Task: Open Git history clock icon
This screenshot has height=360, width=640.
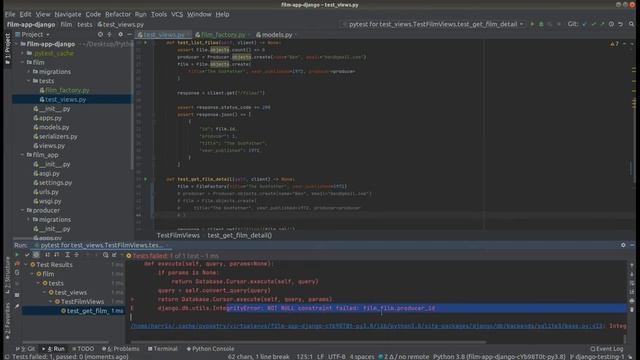Action: (611, 24)
